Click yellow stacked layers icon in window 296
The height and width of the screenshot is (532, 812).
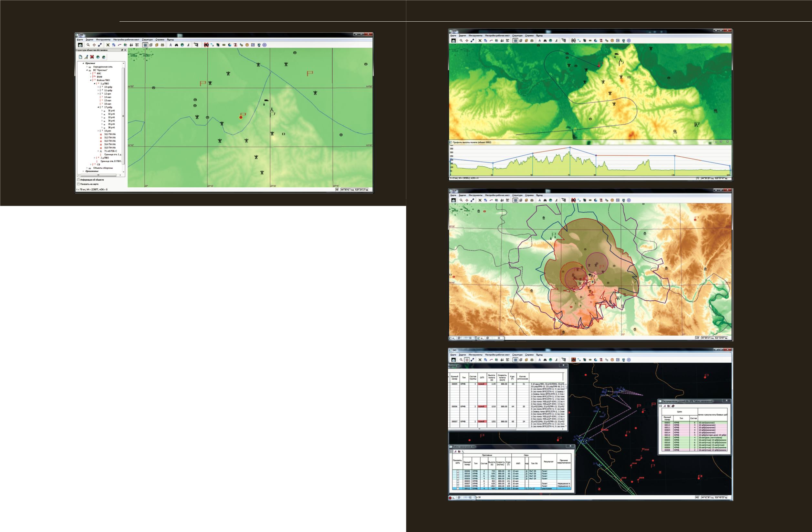157,45
